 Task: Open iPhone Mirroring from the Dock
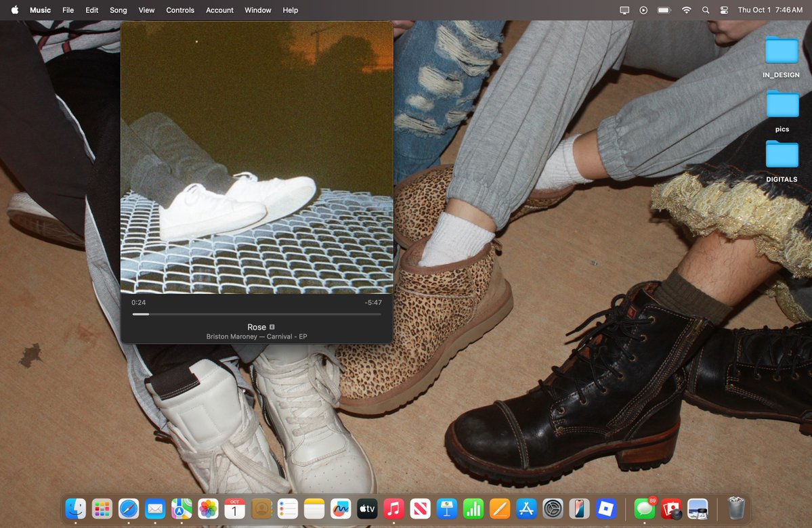pos(579,509)
